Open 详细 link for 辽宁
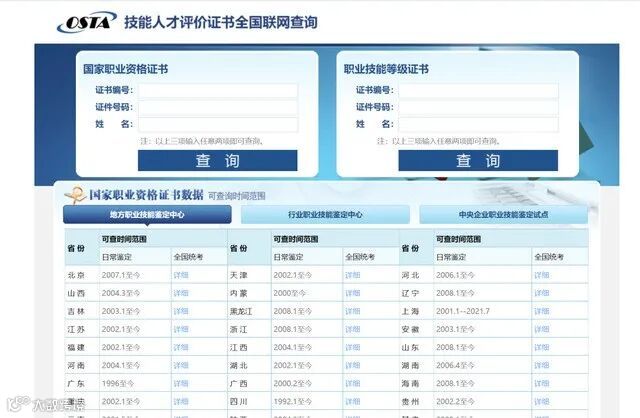The image size is (640, 418). click(542, 293)
